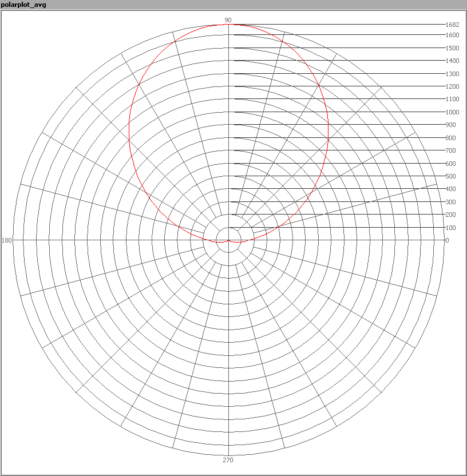The image size is (467, 476).
Task: Click the 1300 radial scale label
Action: point(452,74)
